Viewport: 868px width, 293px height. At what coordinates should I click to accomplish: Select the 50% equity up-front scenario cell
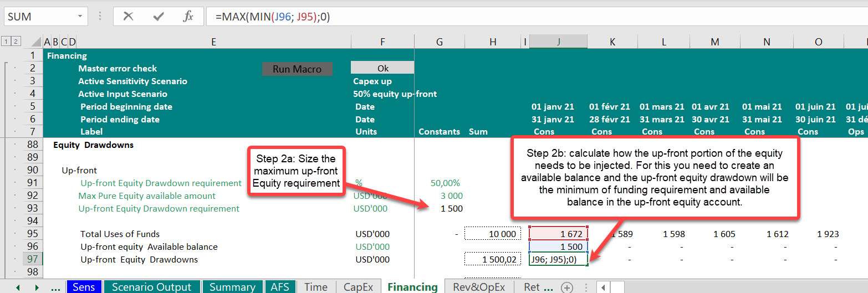395,94
